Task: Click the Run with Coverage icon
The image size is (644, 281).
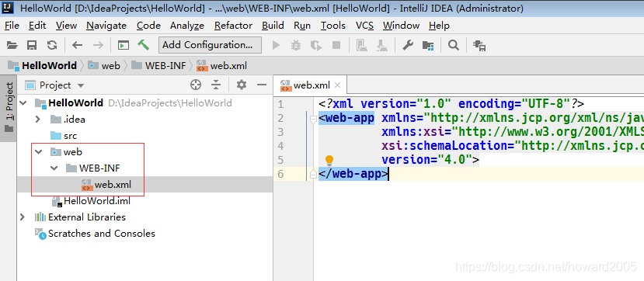Action: click(x=316, y=46)
